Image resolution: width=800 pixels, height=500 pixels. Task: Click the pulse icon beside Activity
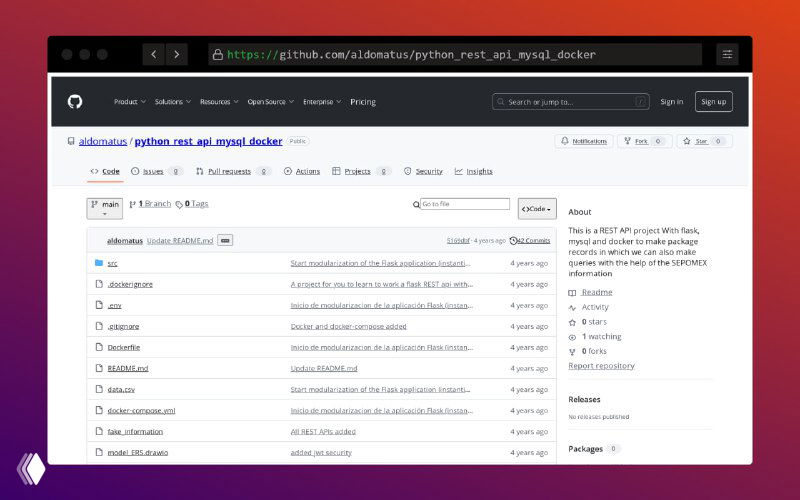click(x=572, y=308)
